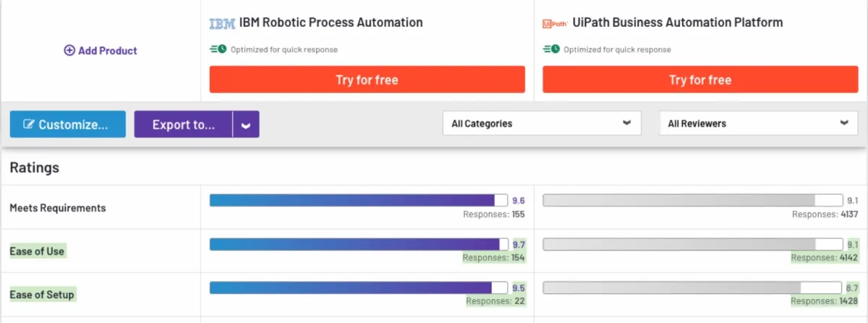868x323 pixels.
Task: Click Try for free under IBM
Action: (367, 80)
